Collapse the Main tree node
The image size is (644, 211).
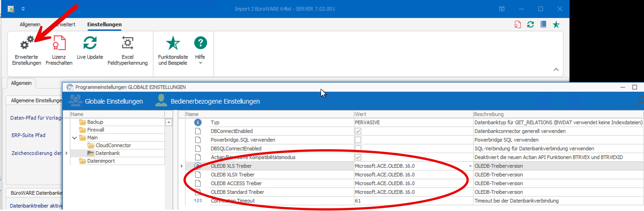coord(74,138)
